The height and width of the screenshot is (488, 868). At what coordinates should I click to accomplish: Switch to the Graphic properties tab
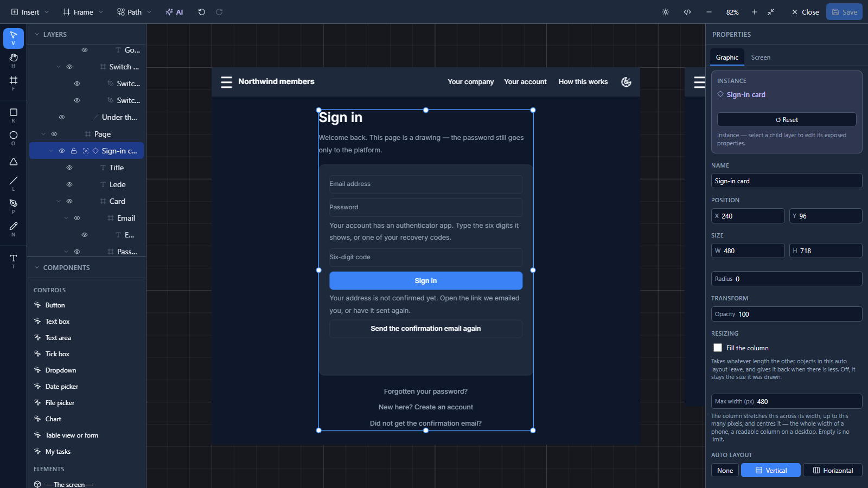pyautogui.click(x=727, y=57)
